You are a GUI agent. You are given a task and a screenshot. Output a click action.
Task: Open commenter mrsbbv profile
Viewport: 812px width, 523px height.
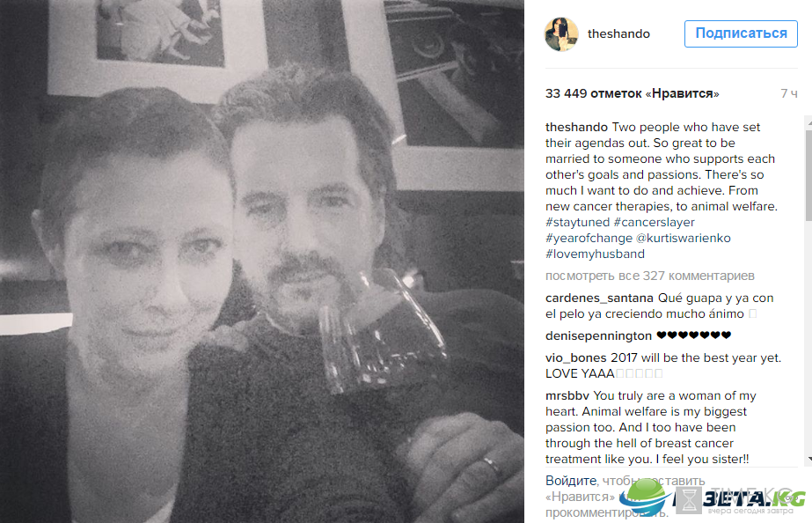[567, 395]
